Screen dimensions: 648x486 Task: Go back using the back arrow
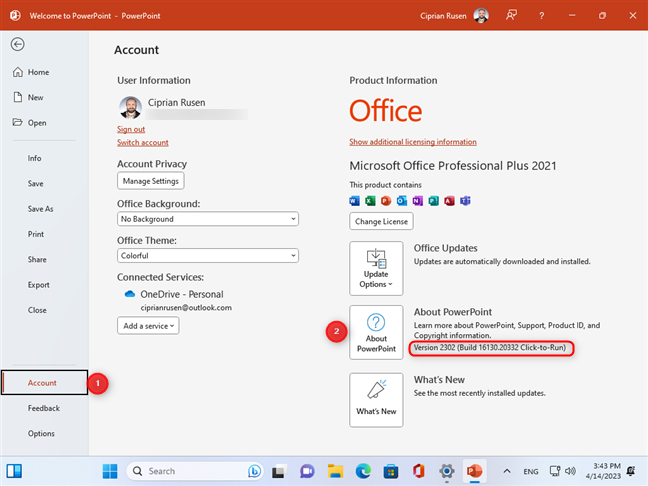click(x=17, y=44)
